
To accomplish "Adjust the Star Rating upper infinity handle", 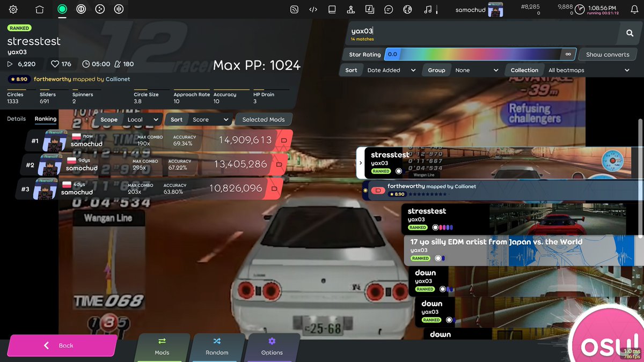I will [568, 54].
